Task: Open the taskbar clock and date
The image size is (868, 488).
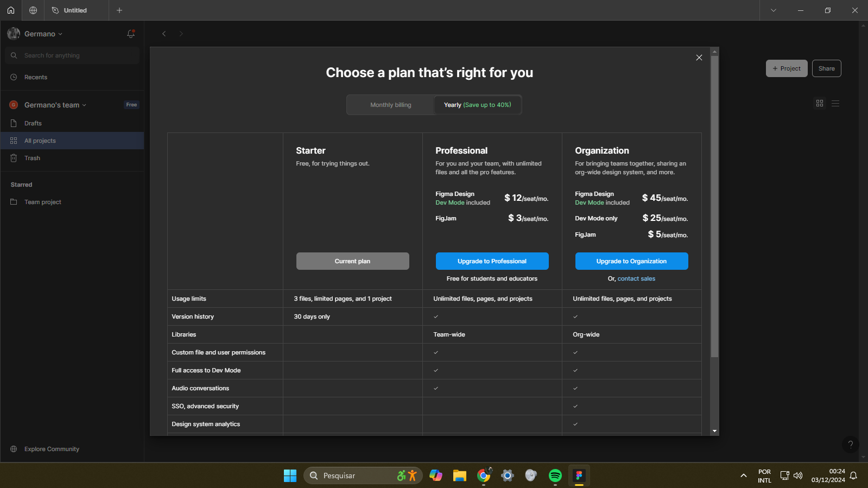Action: 828,476
